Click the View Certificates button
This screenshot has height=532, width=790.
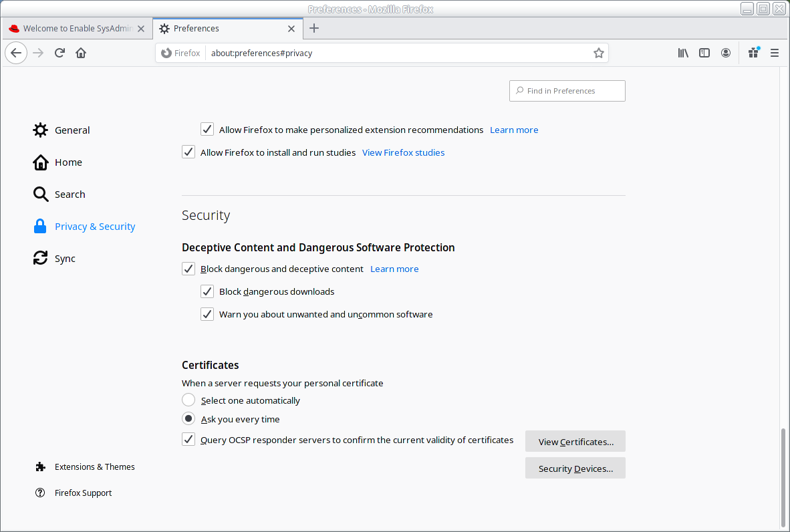(575, 442)
